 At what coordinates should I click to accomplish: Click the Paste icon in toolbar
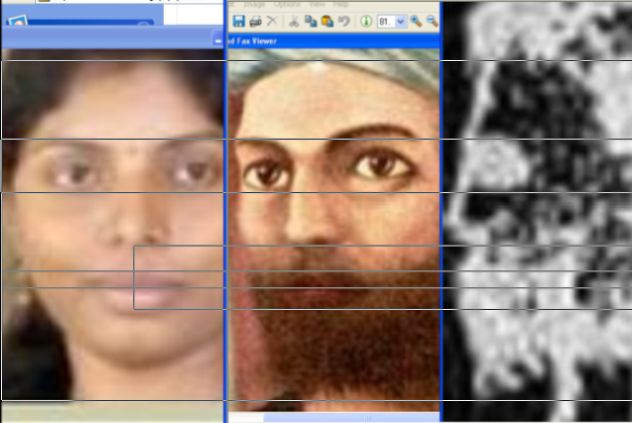click(327, 21)
